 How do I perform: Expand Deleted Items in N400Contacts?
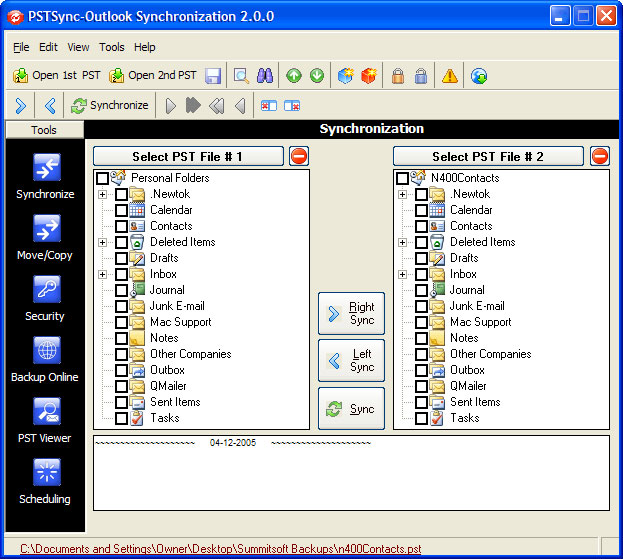tap(402, 242)
